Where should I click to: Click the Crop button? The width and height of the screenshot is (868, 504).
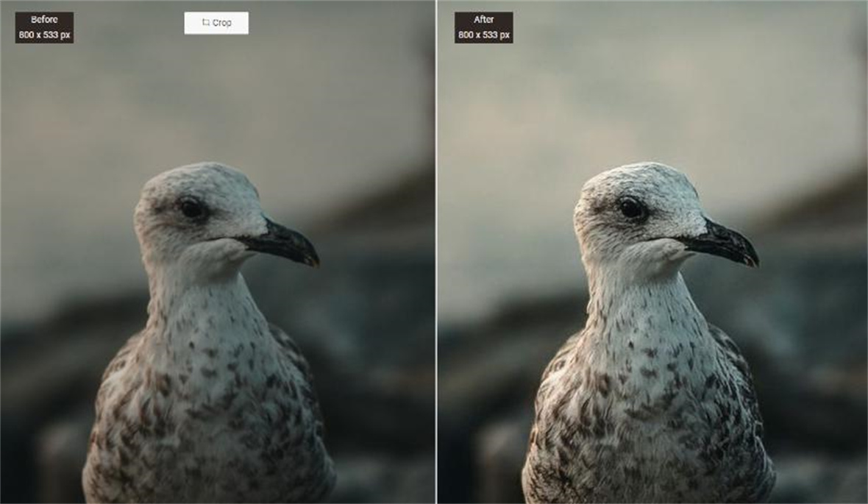[x=216, y=23]
